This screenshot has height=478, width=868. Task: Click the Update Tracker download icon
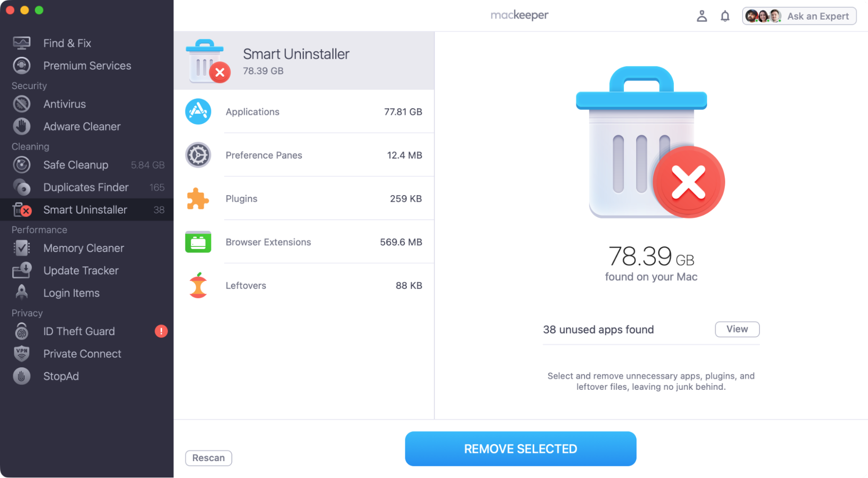tap(22, 270)
